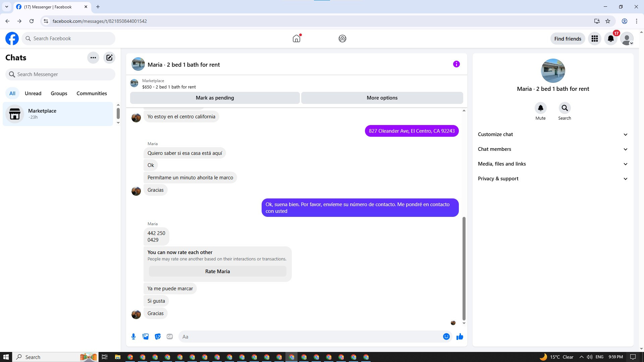Click the conversation scrollbar thumb
Viewport: 644px width, 362px height.
pyautogui.click(x=464, y=269)
